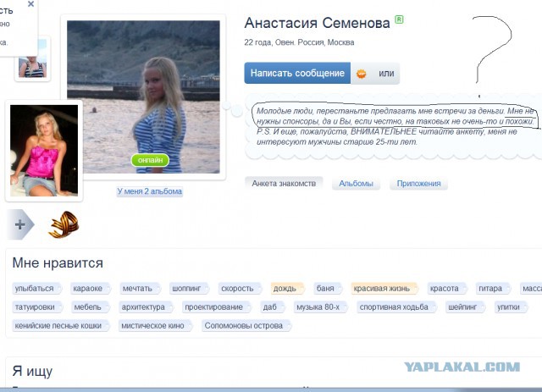Click the status text beginning 'Молодые люди'
542x392 pixels.
[x=394, y=126]
